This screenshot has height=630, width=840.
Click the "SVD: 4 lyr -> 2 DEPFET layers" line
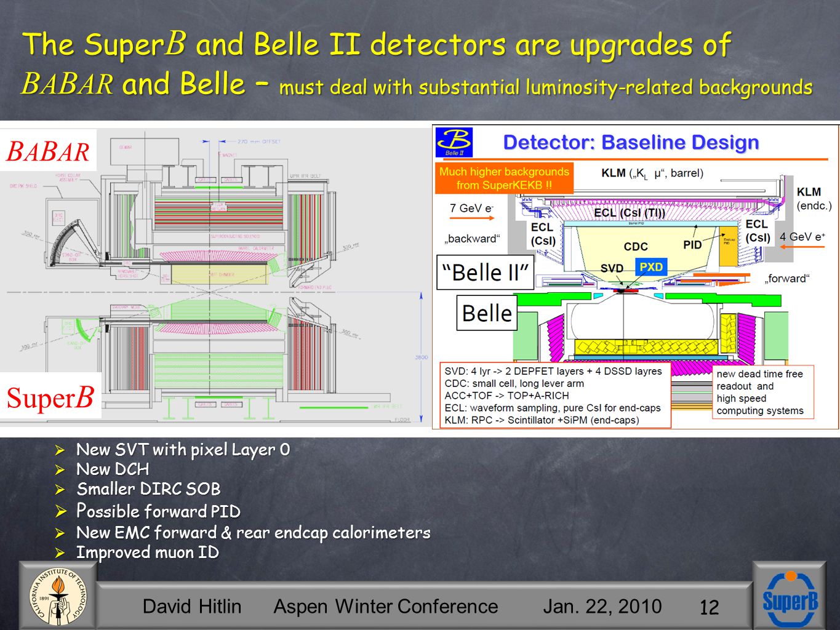pyautogui.click(x=553, y=372)
